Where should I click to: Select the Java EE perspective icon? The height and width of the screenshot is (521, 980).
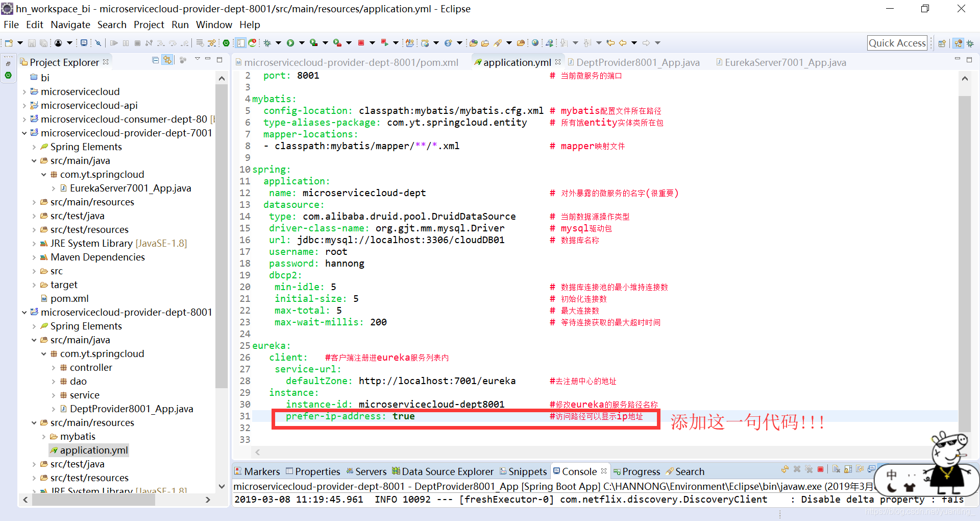[x=958, y=43]
